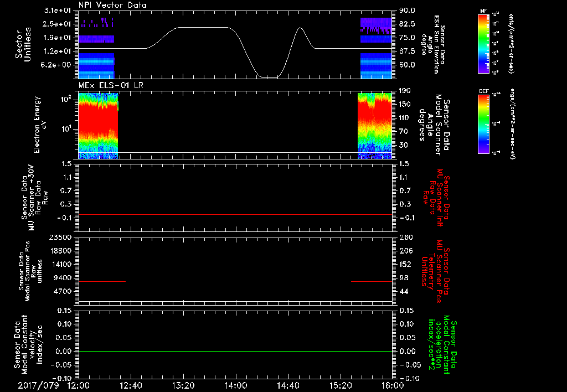Click the 'Model Scanner Pos Raw unitless' axis label
Screen dimensions: 567x392
click(30, 271)
